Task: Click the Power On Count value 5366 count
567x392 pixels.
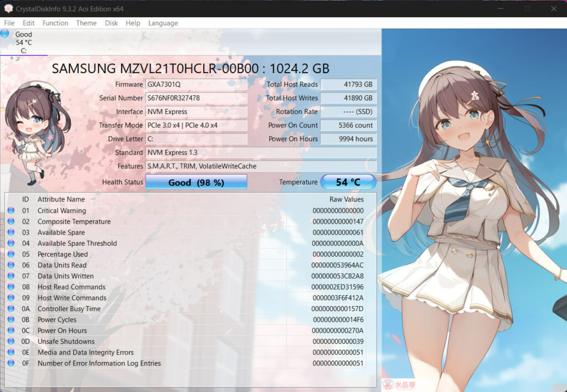Action: pos(349,126)
